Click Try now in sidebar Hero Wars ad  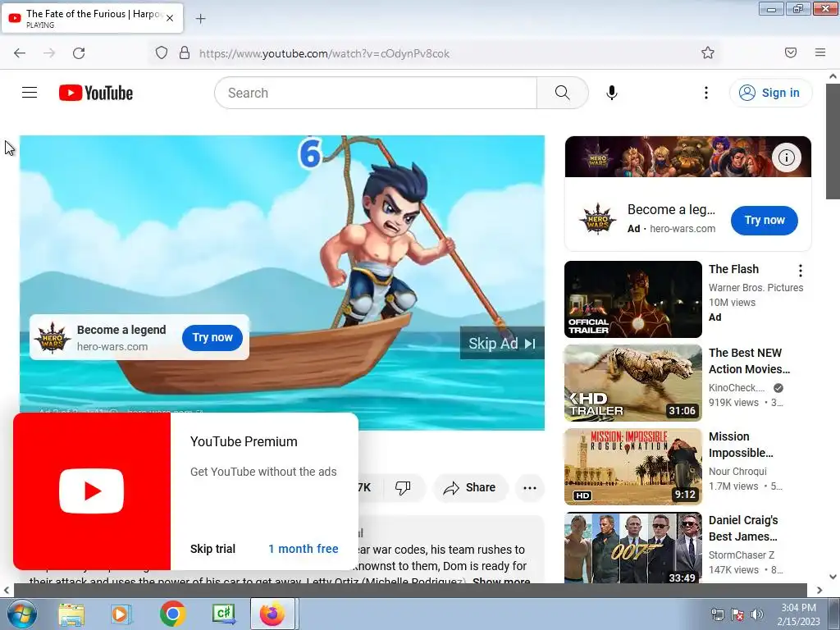coord(765,220)
